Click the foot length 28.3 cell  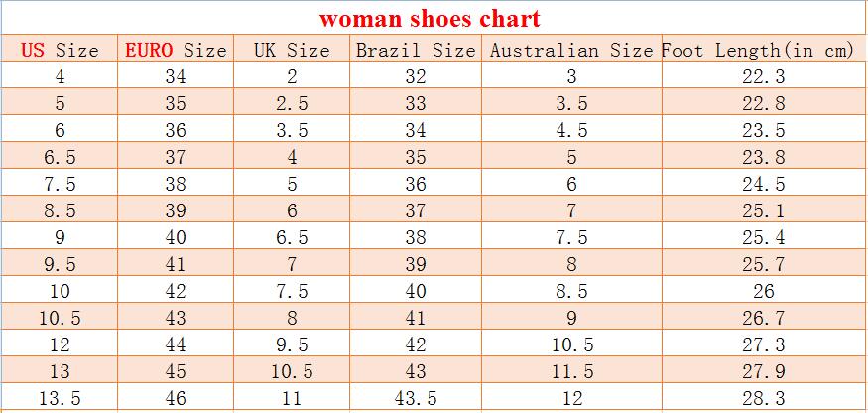[763, 399]
